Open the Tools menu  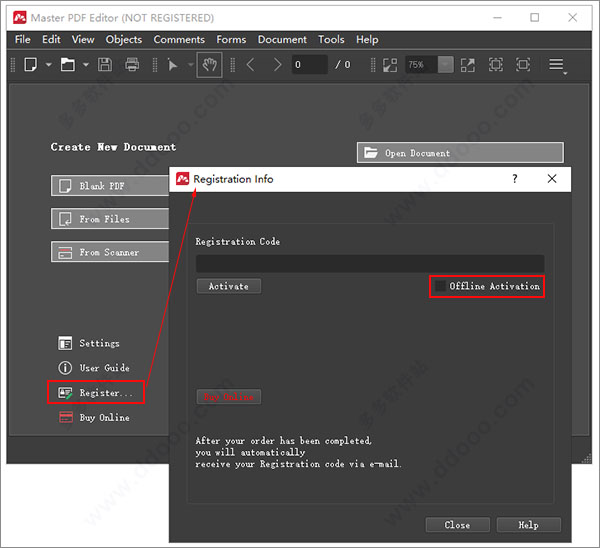coord(331,40)
